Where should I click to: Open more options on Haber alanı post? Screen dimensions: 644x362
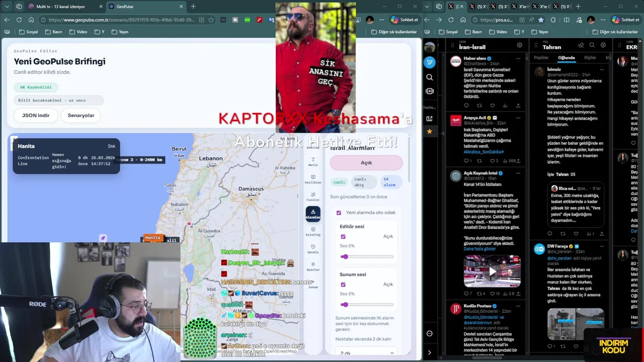click(518, 58)
